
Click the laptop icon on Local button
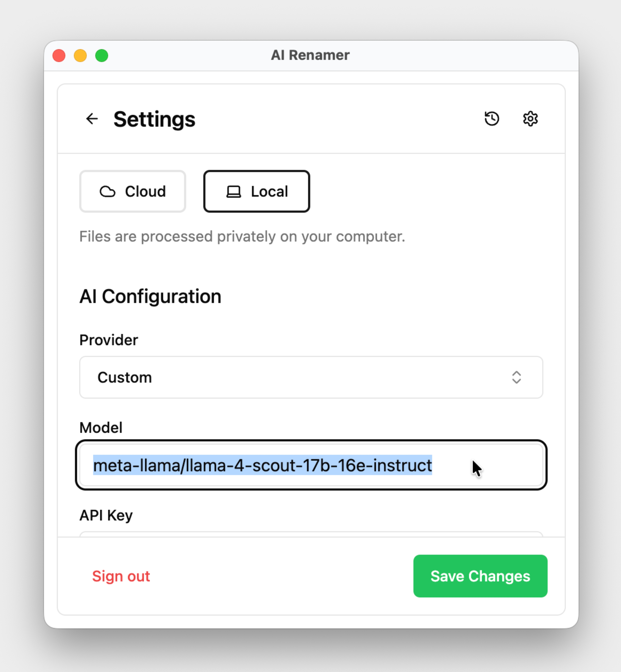(233, 191)
